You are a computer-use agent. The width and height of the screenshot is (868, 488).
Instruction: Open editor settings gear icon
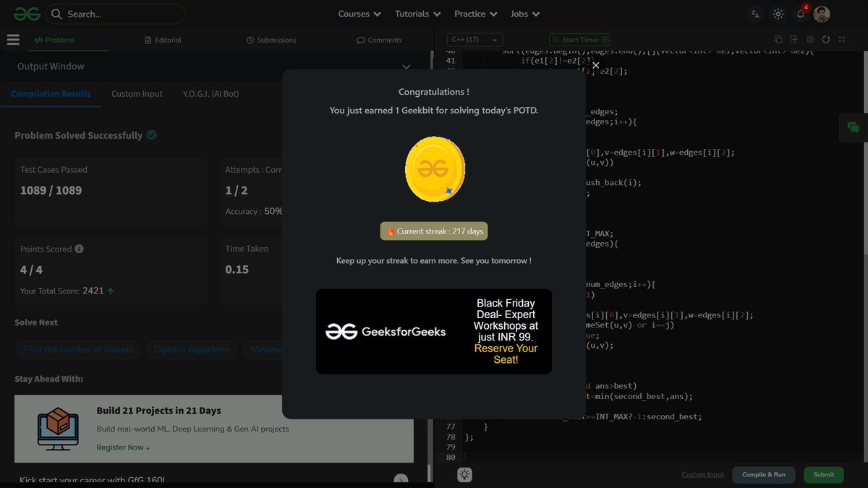pos(809,40)
